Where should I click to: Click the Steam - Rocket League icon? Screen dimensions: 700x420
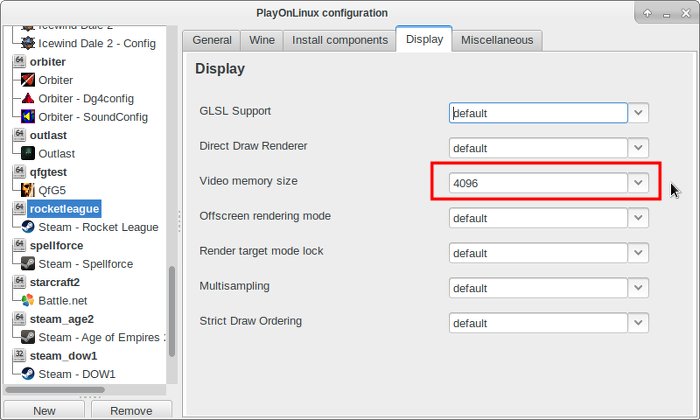coord(28,227)
